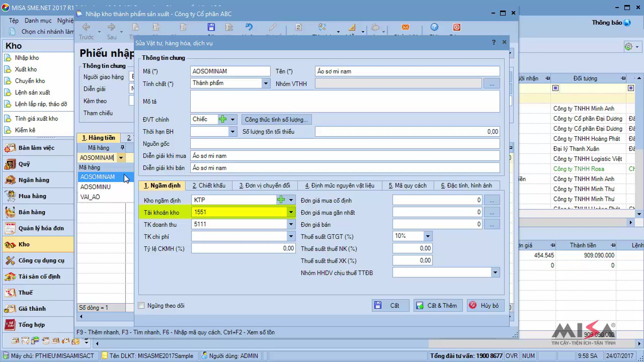
Task: Open the 5. Mã quy cách tab
Action: pos(408,186)
